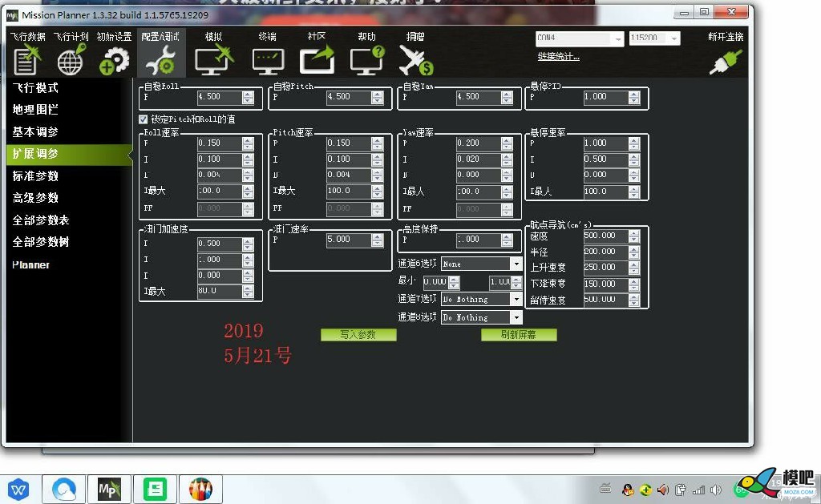Select 基本调参 in the sidebar
Screen dimensions: 821x504
click(35, 132)
